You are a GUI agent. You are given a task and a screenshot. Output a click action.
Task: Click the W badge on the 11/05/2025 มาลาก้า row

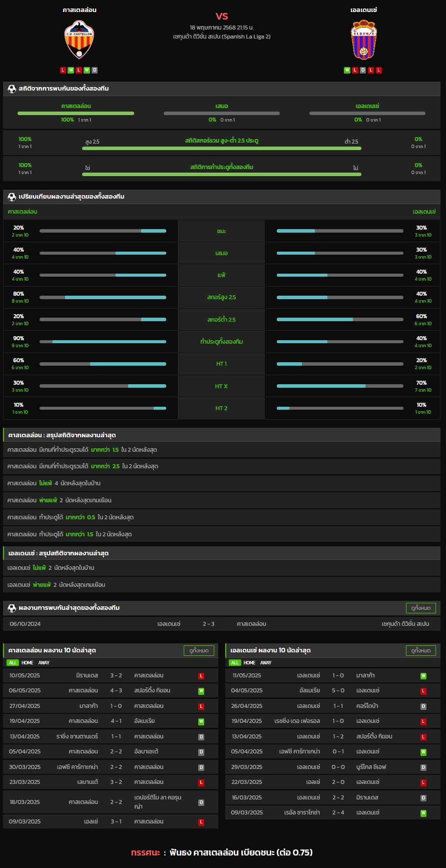point(423,676)
